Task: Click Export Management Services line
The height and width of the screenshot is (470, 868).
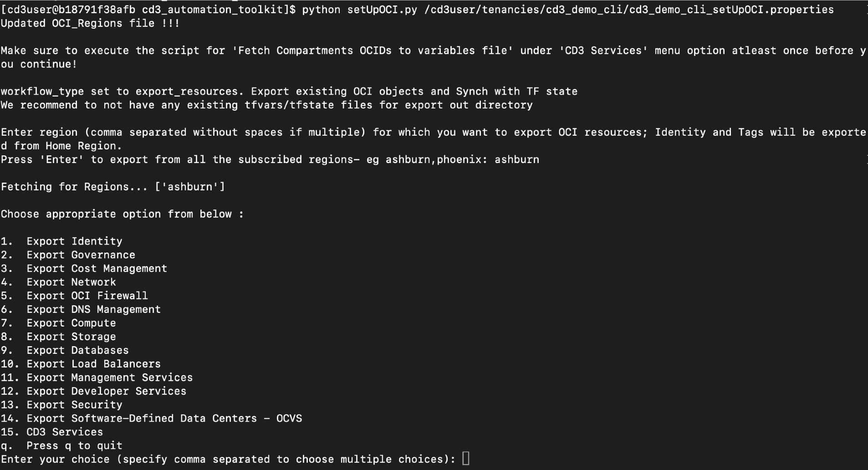Action: point(97,378)
